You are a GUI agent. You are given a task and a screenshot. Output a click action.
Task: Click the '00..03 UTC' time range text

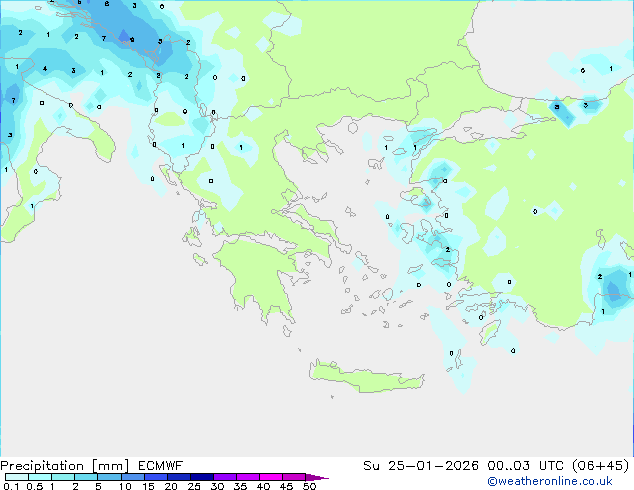click(x=526, y=466)
